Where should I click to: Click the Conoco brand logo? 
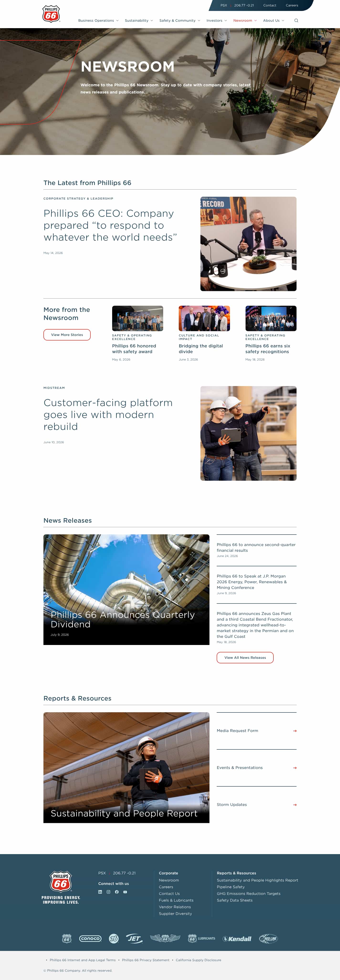[x=90, y=939]
